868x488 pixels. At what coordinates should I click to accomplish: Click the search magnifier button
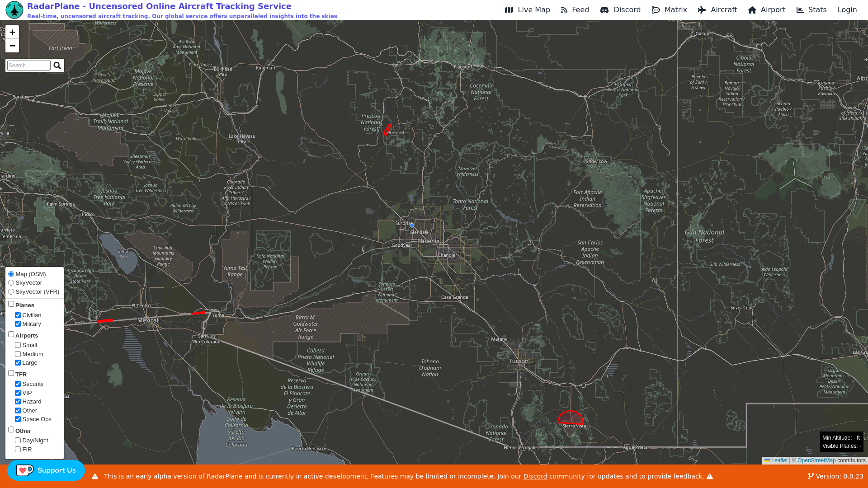[x=57, y=66]
